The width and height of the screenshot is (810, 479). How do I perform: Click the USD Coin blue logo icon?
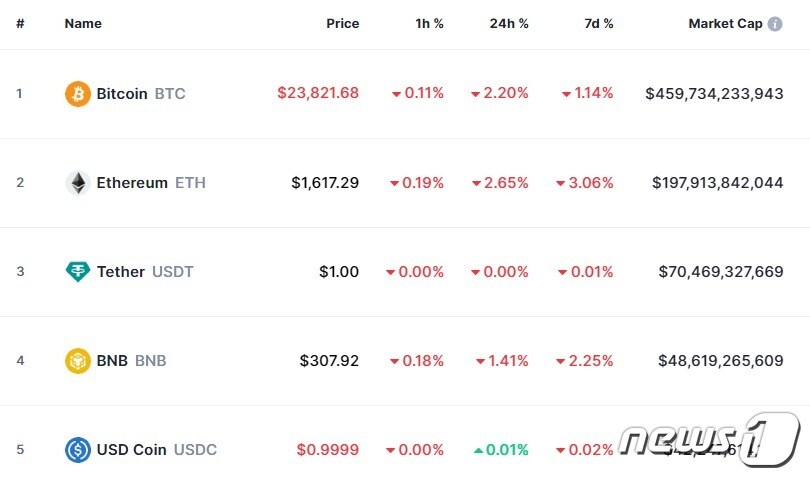pos(77,449)
